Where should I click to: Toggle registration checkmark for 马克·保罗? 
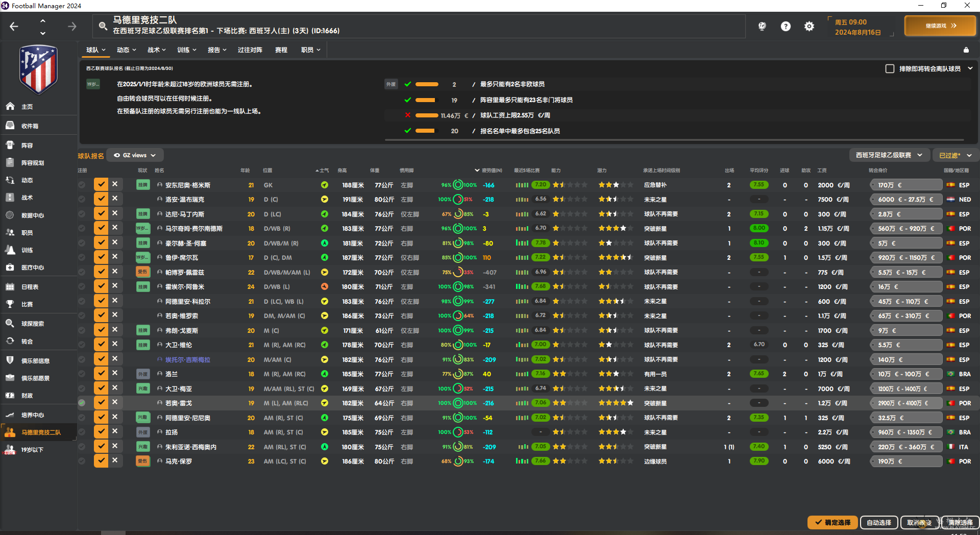[101, 461]
